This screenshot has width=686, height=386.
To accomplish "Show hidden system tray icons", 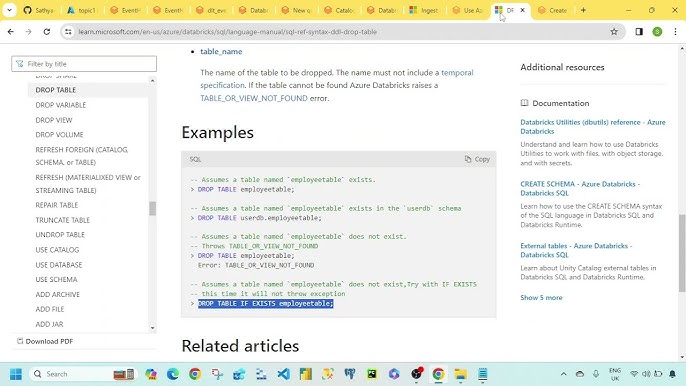I will tap(564, 374).
